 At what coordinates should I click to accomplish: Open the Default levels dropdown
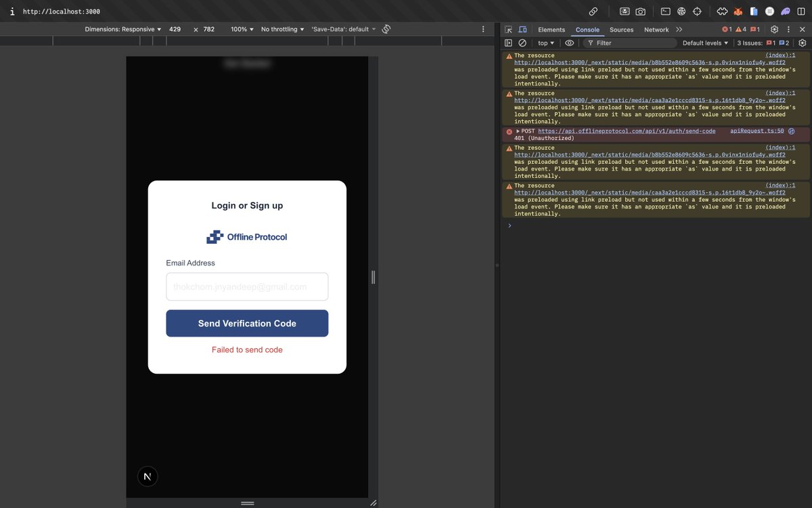705,43
